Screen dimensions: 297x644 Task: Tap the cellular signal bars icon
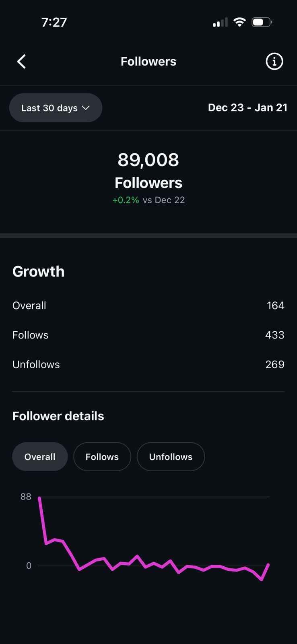click(x=220, y=23)
